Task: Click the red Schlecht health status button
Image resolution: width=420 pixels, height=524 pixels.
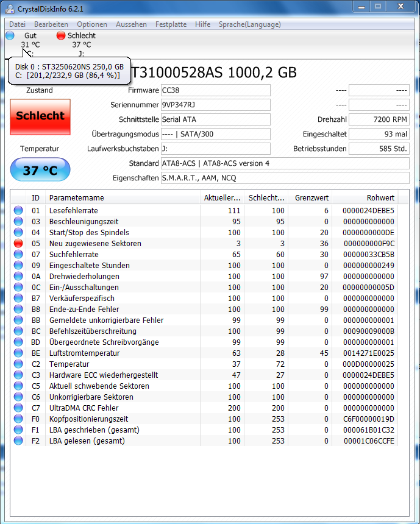Action: (x=40, y=117)
